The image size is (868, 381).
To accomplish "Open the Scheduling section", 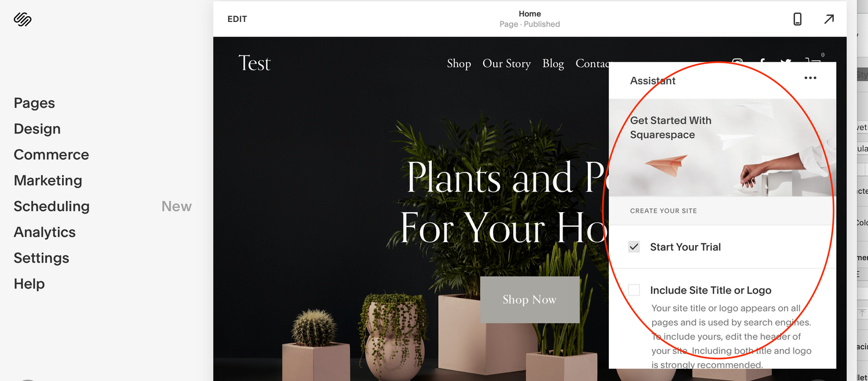I will pos(52,206).
